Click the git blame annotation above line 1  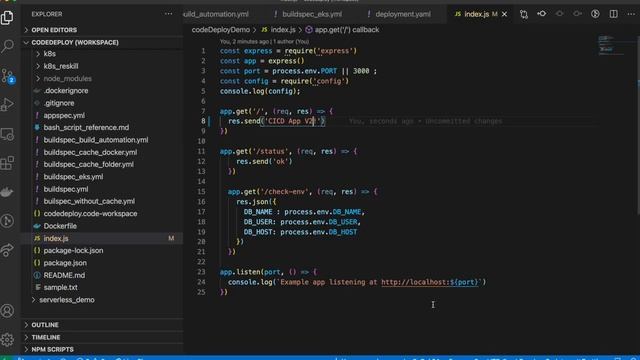[264, 42]
